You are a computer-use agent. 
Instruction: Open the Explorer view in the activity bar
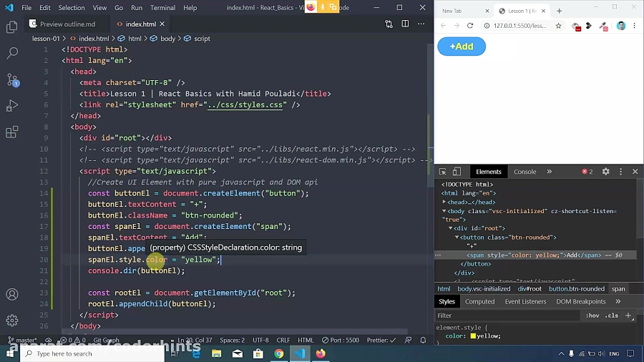click(x=11, y=27)
